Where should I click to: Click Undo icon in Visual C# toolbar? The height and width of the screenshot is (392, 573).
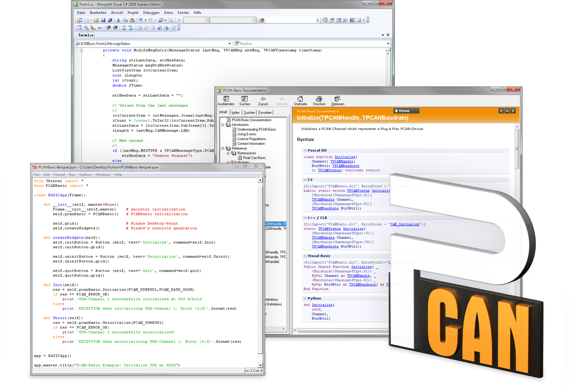(x=140, y=20)
